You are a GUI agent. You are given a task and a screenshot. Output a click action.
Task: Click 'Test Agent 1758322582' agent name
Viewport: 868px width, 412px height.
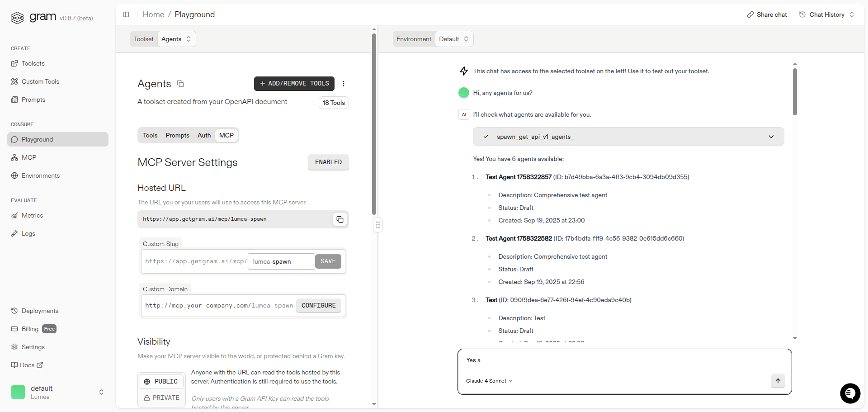519,238
